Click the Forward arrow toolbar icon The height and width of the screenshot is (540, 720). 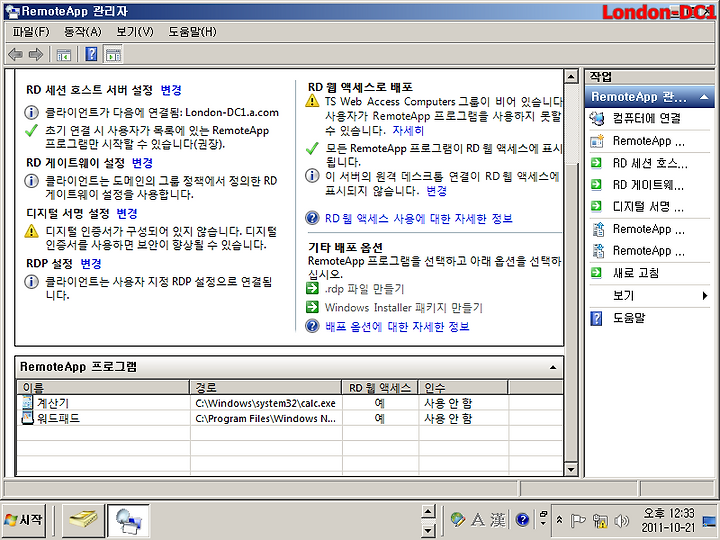click(x=35, y=55)
